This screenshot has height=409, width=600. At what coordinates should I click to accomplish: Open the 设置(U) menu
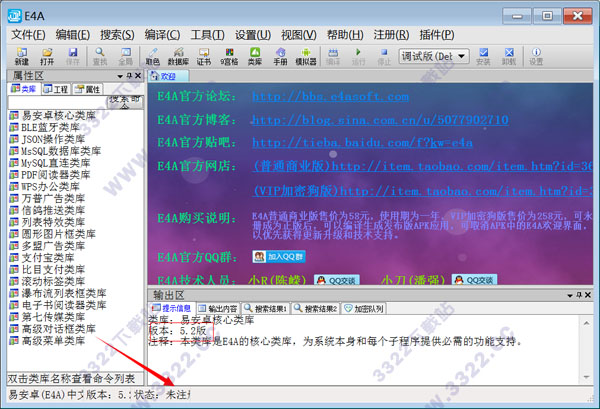coord(253,35)
